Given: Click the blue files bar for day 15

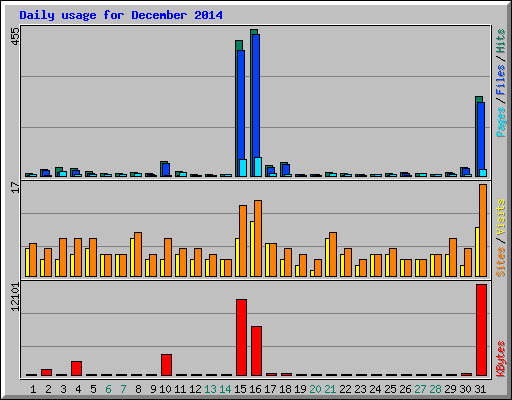Looking at the screenshot, I should point(241,105).
